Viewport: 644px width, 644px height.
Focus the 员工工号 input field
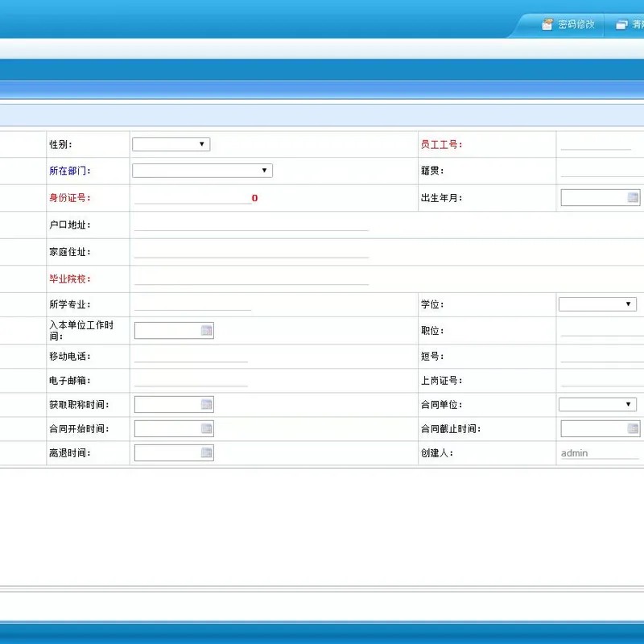596,144
